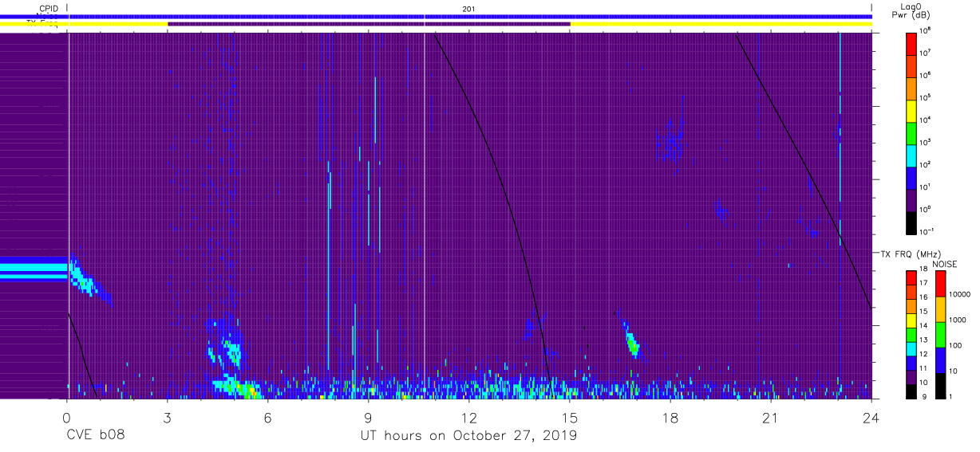
Task: Click the 'CVE b08' radar beam label
Action: 94,435
